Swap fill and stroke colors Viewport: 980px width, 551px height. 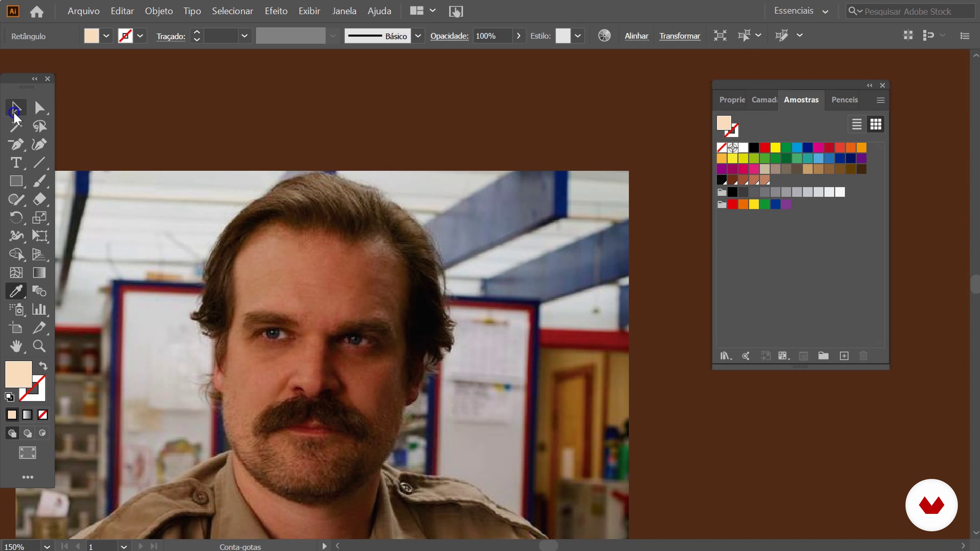43,366
